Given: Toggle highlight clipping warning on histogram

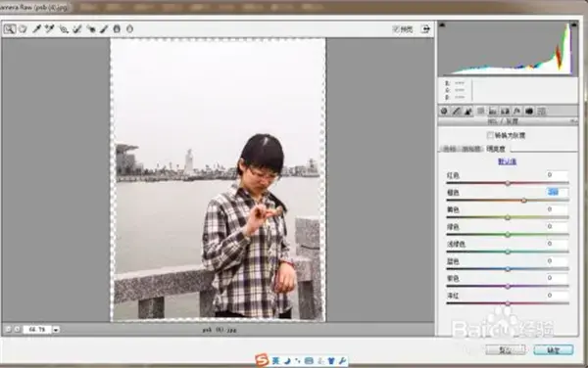Looking at the screenshot, I should (573, 24).
